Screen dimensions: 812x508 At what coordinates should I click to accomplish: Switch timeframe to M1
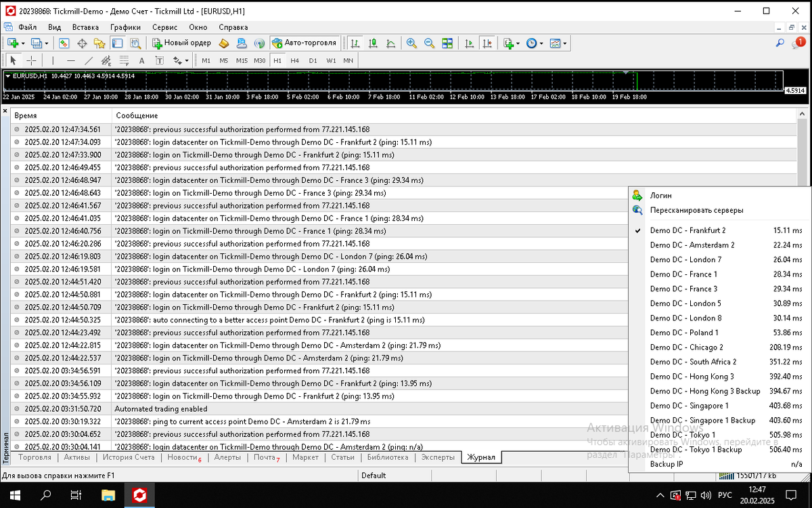206,60
